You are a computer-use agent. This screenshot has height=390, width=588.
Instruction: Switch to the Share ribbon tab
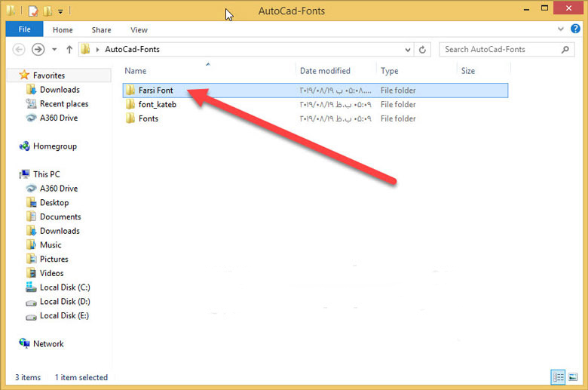101,29
